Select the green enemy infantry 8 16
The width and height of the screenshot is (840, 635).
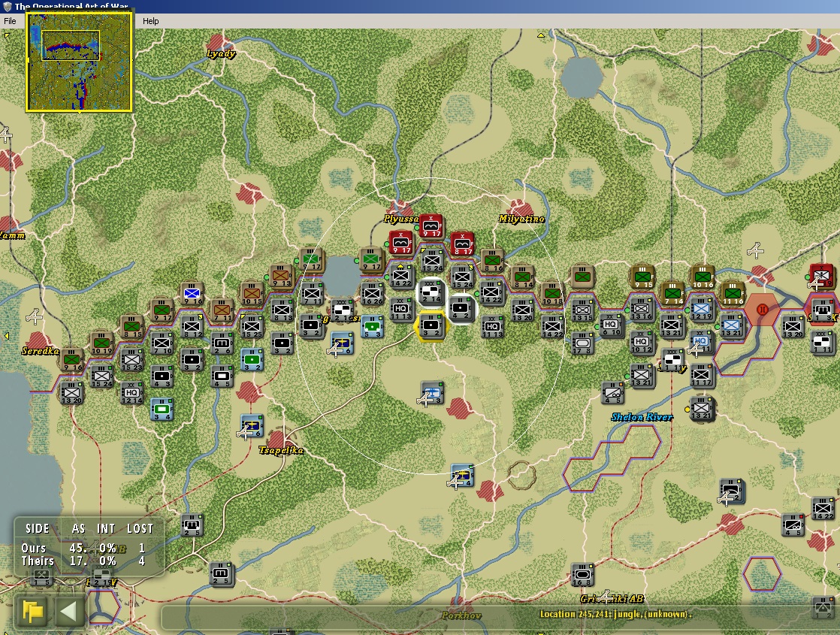tap(492, 261)
